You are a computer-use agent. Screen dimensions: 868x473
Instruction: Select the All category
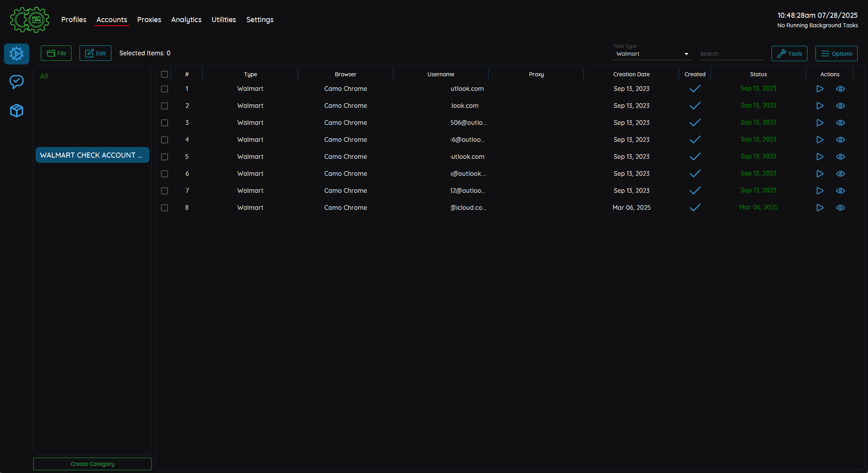44,76
